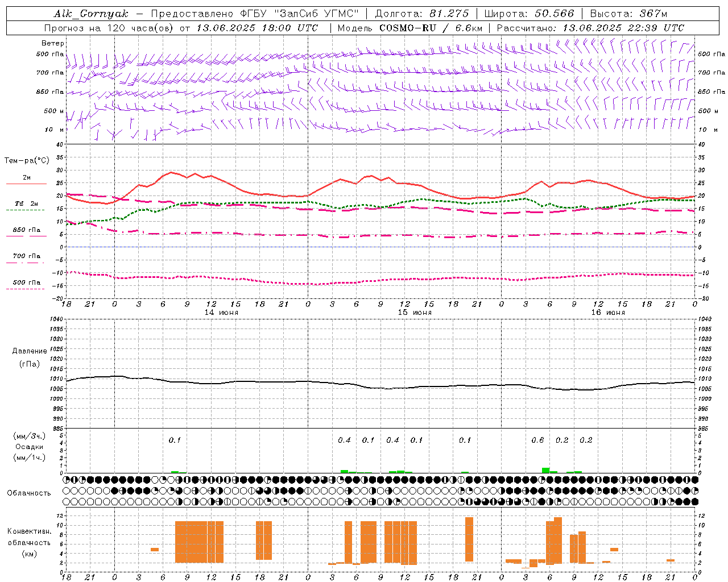
Task: Click the red solid line sample under the 2м legend
Action: tap(26, 184)
